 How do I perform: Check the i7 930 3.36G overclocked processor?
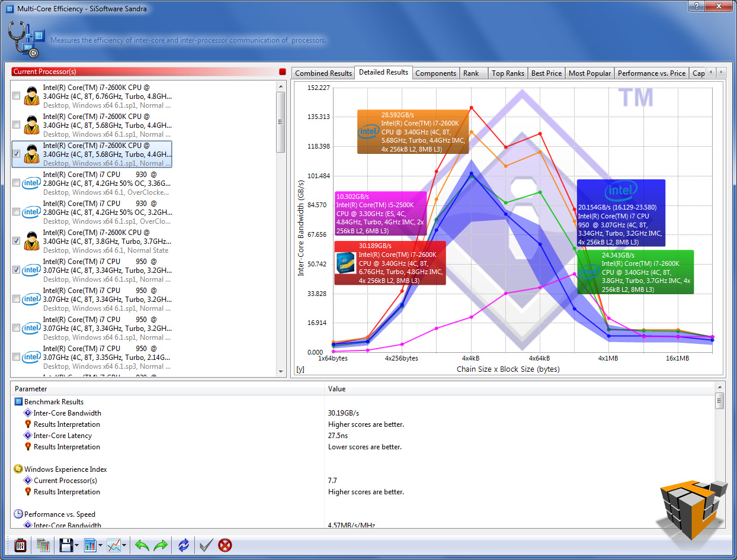[17, 183]
